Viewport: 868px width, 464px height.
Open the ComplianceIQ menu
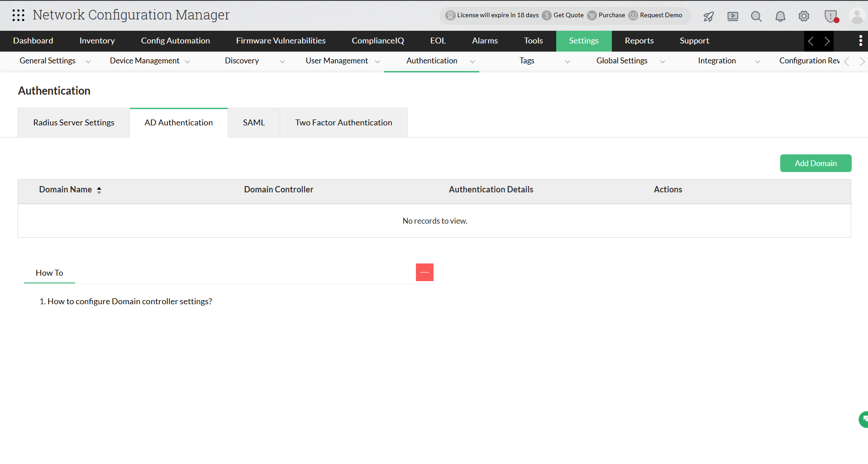coord(378,41)
